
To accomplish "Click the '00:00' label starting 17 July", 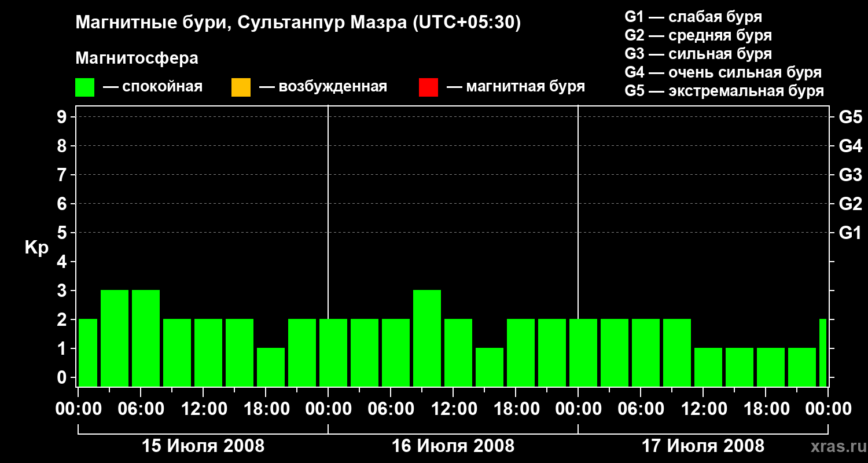I will click(x=578, y=409).
